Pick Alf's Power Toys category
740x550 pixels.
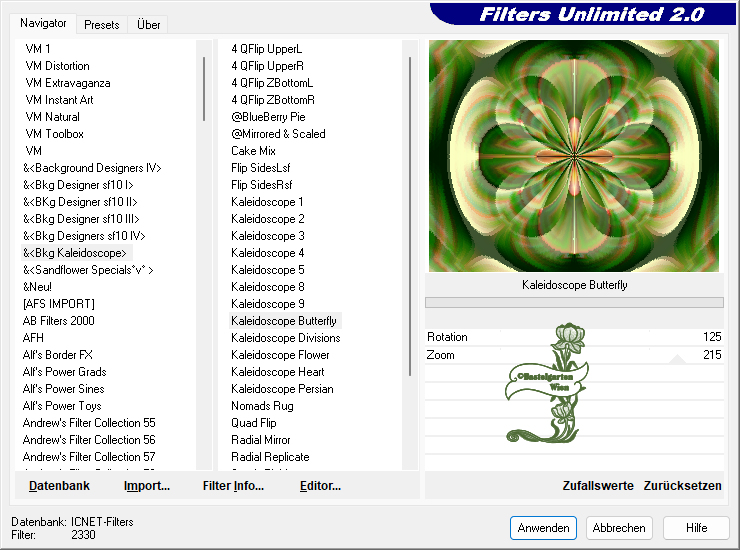(x=62, y=406)
